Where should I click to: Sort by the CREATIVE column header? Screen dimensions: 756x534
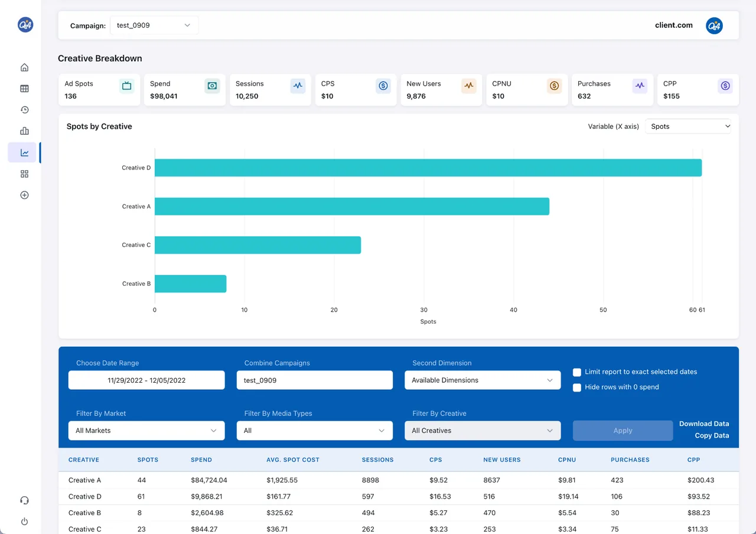pos(84,460)
